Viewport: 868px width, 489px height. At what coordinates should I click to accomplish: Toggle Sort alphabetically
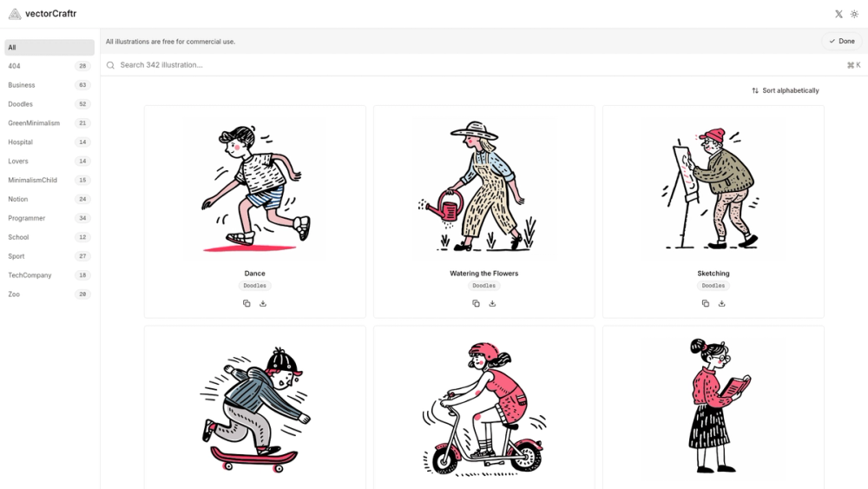[x=785, y=90]
